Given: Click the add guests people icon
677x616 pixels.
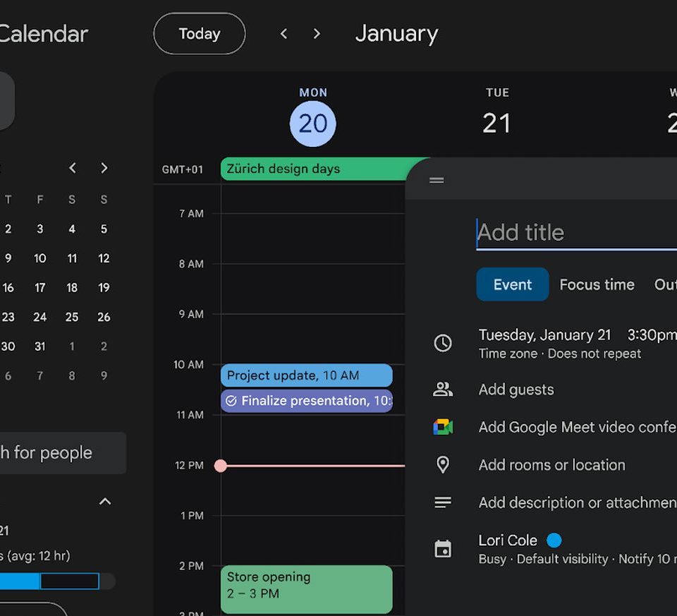Looking at the screenshot, I should click(443, 389).
